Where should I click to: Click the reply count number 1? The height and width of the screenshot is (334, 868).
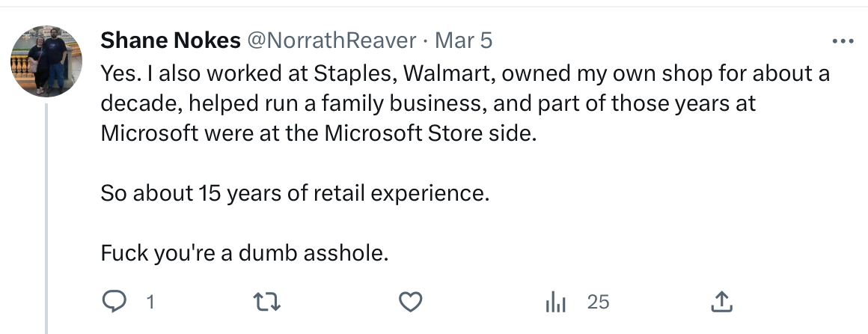click(x=150, y=303)
